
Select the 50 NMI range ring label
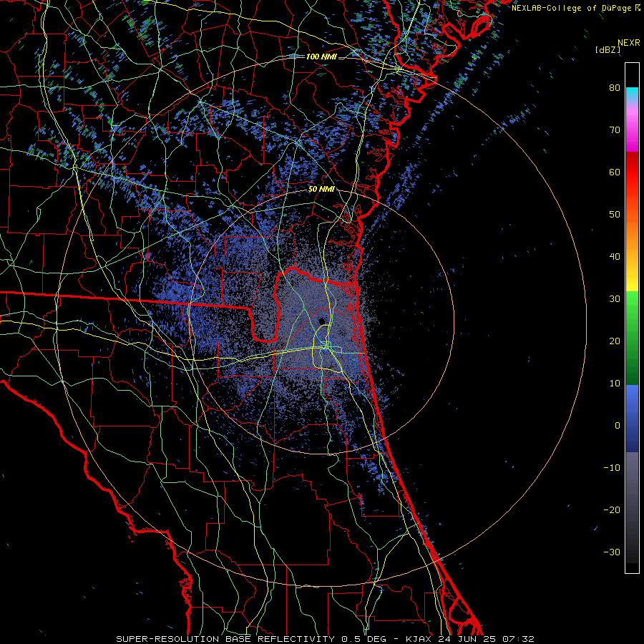coord(321,190)
